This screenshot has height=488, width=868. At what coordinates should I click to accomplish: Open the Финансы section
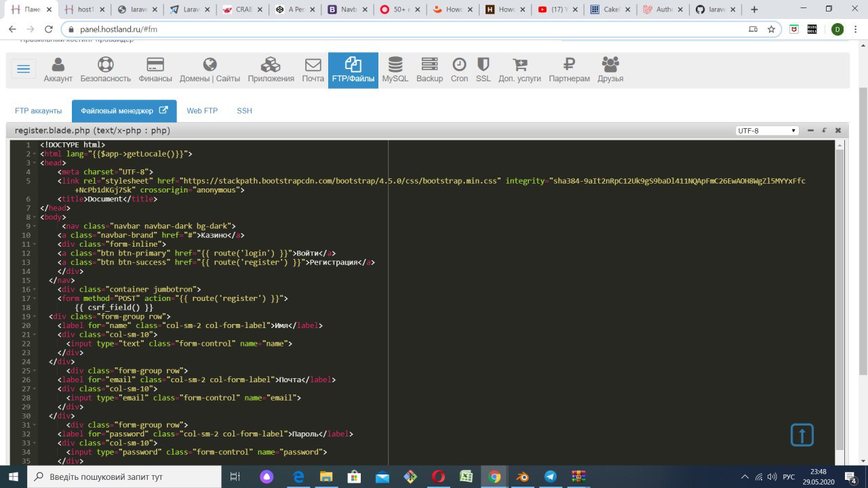tap(155, 70)
